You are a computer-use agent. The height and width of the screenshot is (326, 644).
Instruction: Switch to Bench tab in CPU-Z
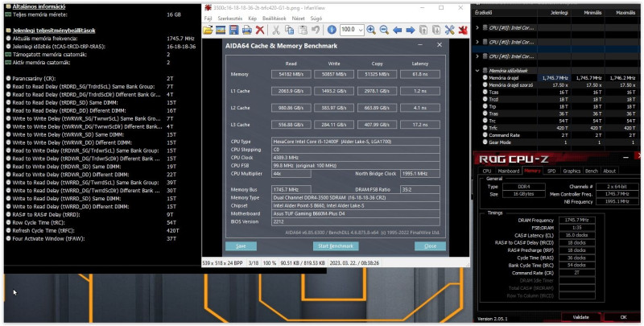[x=591, y=171]
